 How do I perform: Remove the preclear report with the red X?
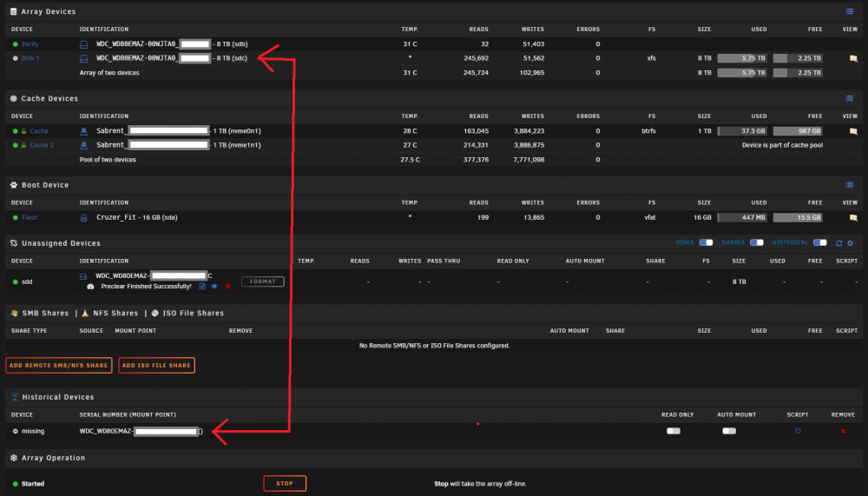pyautogui.click(x=228, y=287)
